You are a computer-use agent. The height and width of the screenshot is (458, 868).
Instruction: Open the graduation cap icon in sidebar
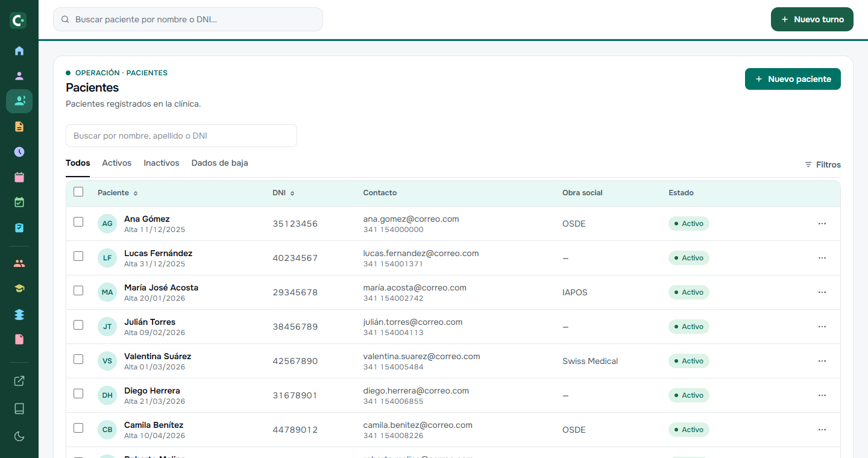(19, 289)
